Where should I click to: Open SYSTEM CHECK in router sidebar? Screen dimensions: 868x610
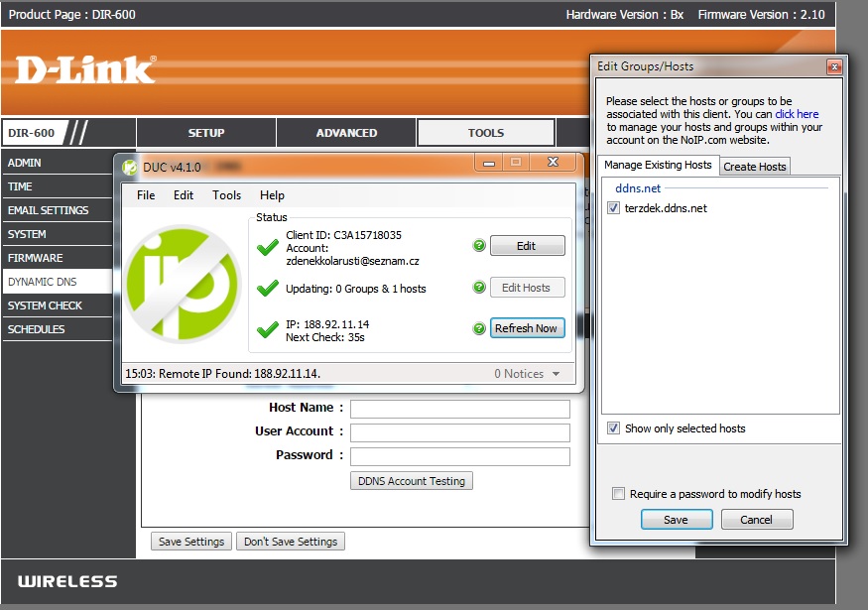[x=58, y=305]
